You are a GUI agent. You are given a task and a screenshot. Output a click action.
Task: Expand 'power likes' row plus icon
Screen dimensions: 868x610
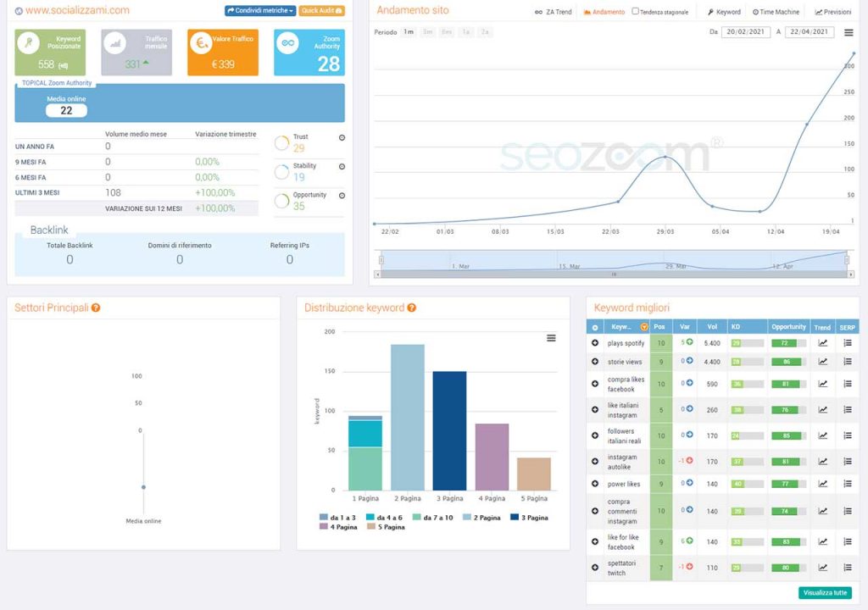point(595,483)
